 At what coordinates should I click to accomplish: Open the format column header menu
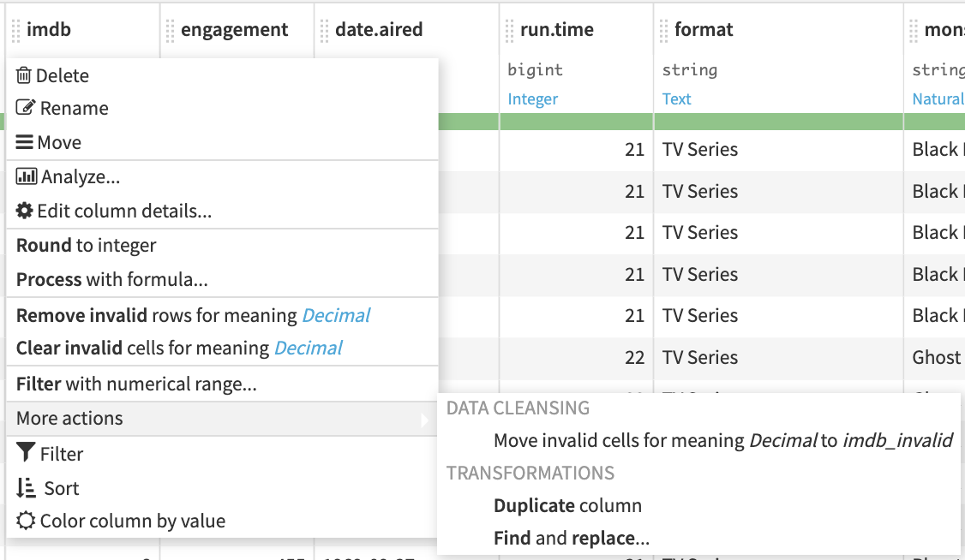(704, 30)
